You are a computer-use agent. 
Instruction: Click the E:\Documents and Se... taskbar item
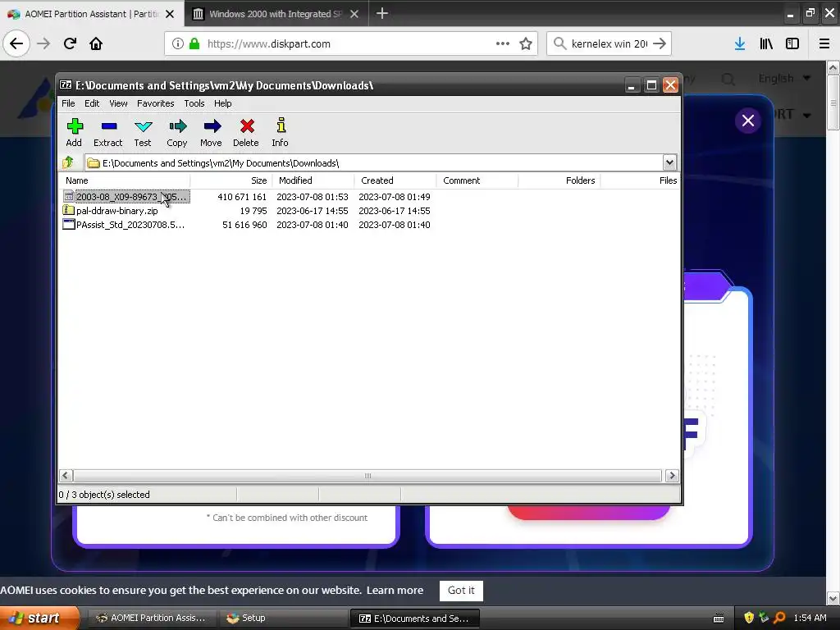tap(414, 618)
